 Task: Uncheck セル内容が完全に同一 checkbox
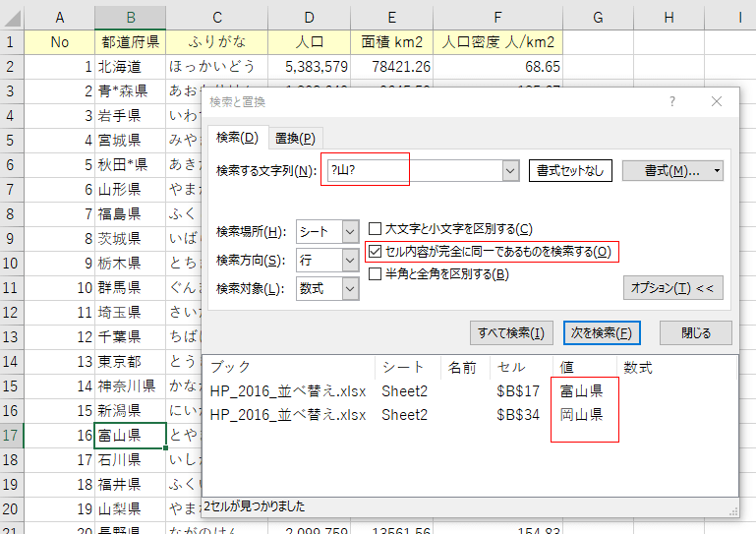[x=375, y=252]
